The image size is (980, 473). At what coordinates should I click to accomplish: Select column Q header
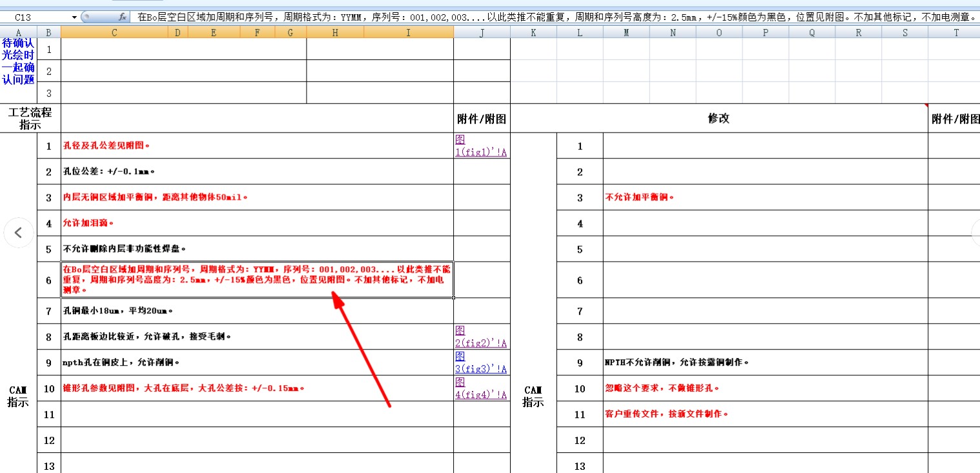pyautogui.click(x=812, y=32)
